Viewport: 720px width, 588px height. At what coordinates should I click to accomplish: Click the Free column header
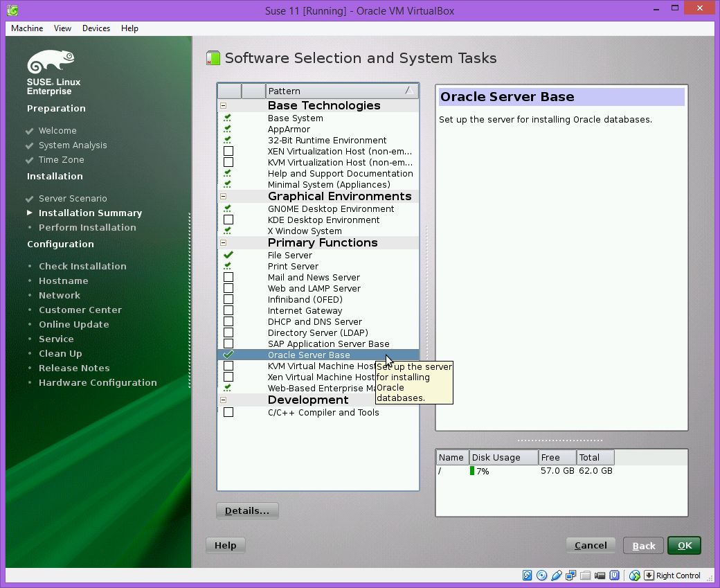click(x=557, y=458)
